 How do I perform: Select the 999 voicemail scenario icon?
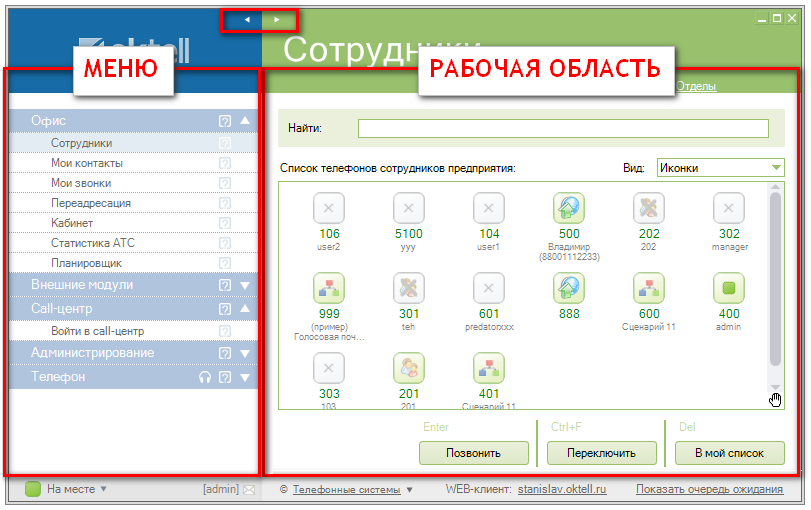click(x=329, y=288)
